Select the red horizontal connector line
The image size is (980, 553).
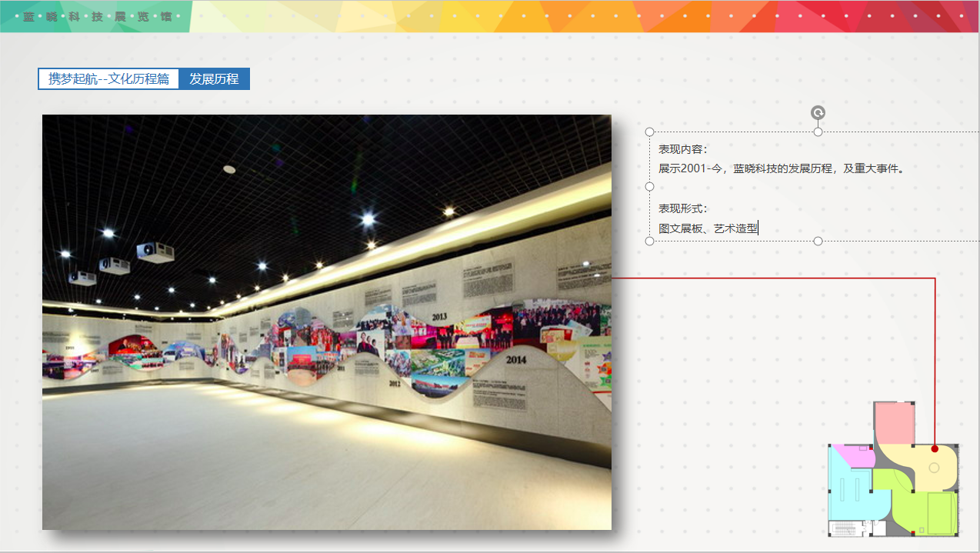click(769, 278)
